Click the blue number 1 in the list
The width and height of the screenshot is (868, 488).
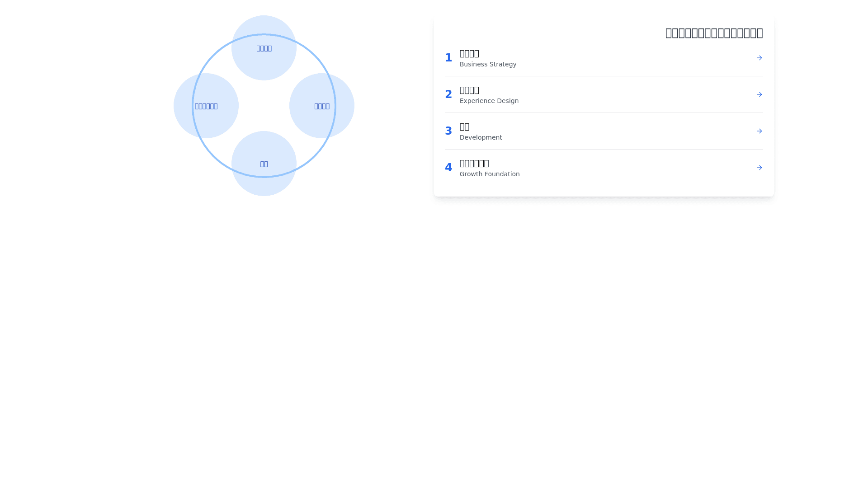pyautogui.click(x=448, y=58)
